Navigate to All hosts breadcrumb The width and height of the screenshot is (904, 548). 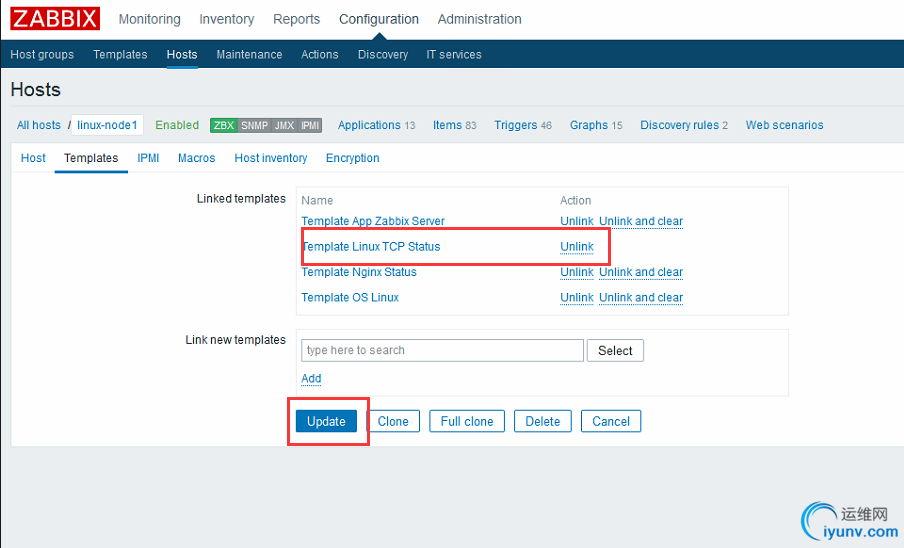click(39, 125)
